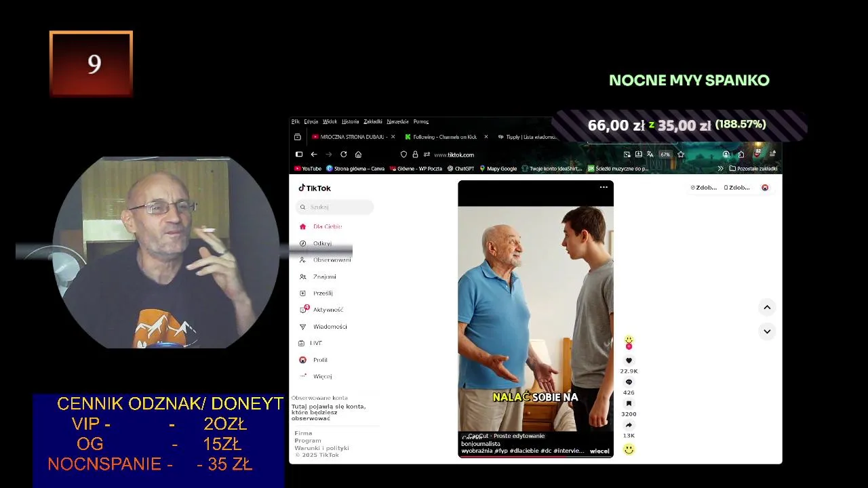Image resolution: width=868 pixels, height=488 pixels.
Task: Show more bookmarks chevron
Action: [x=720, y=169]
